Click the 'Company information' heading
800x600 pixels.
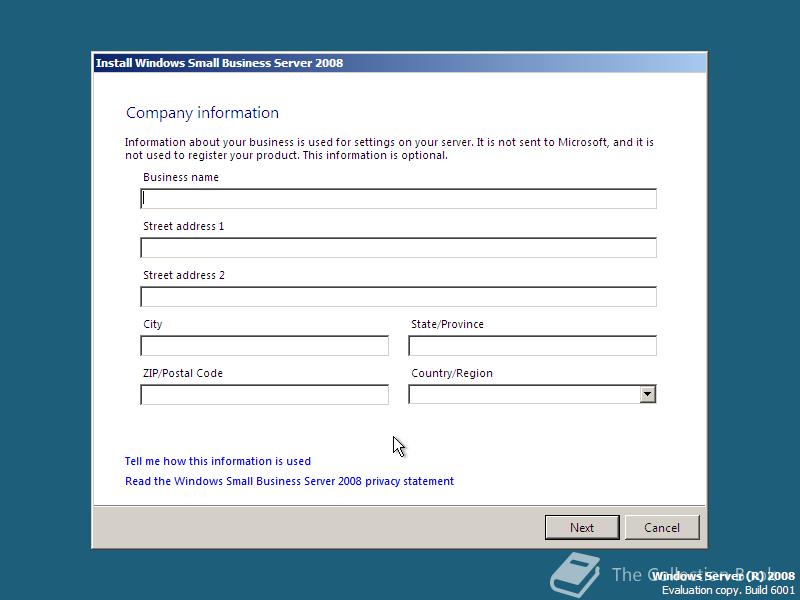pos(203,113)
